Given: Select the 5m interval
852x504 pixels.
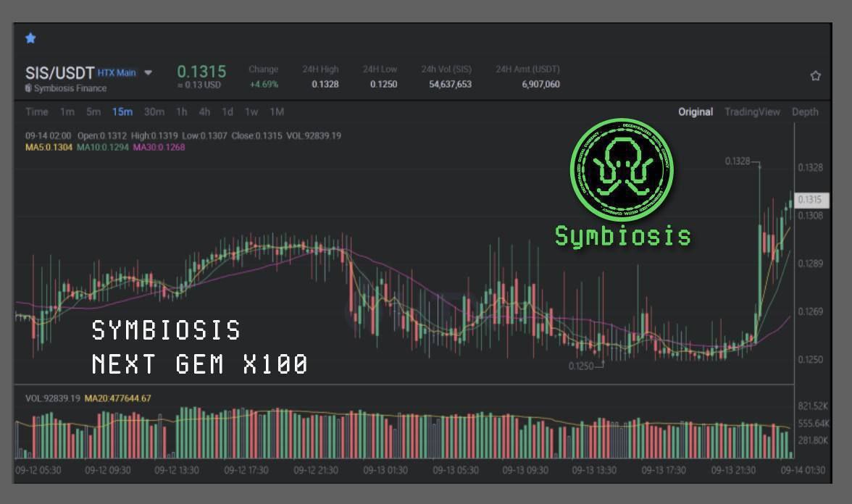Looking at the screenshot, I should click(93, 112).
